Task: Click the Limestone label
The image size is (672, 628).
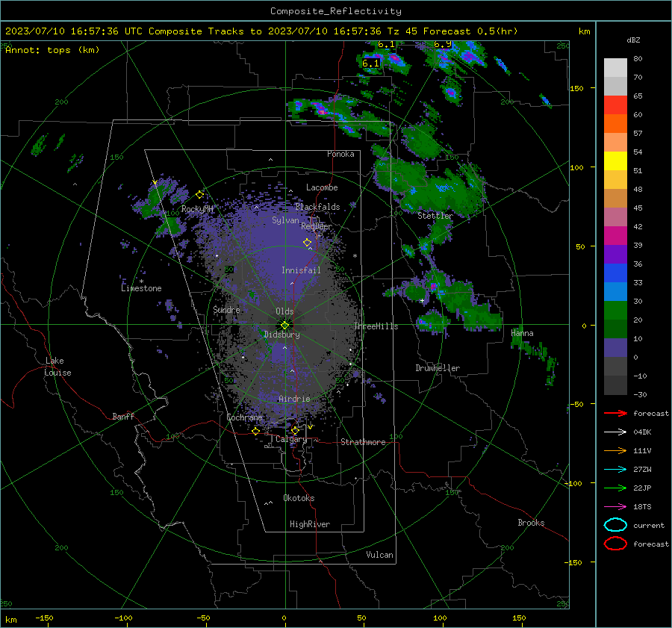Action: coord(141,288)
